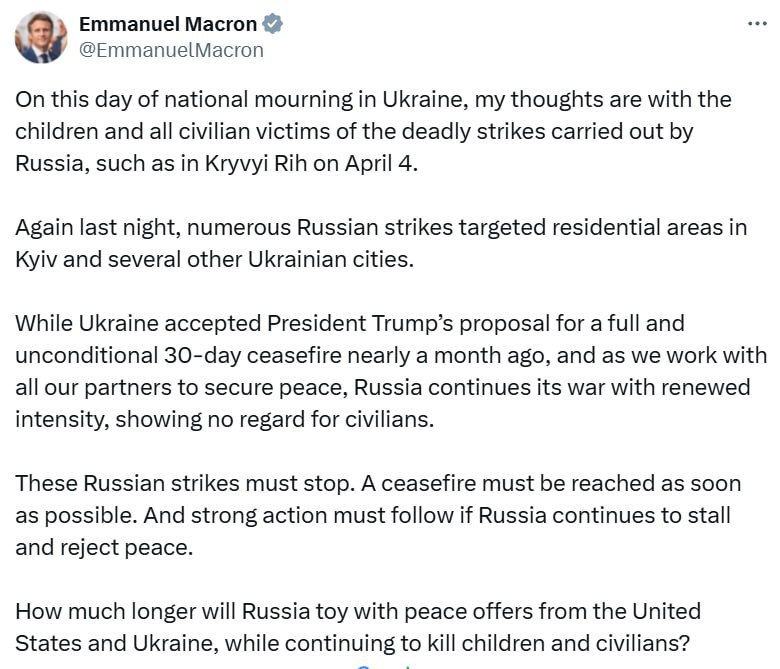Open the three-dot more options menu
The image size is (780, 669).
[x=756, y=23]
